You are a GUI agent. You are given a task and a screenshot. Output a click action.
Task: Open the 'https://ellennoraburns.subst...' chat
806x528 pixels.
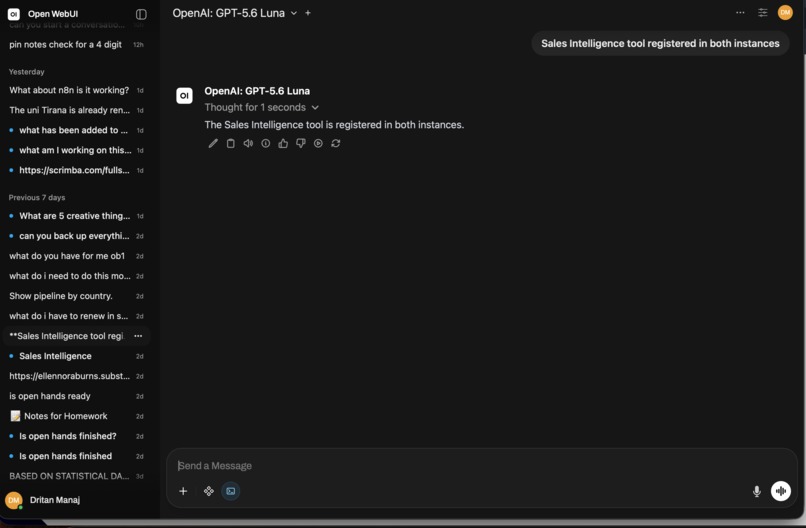click(x=77, y=376)
